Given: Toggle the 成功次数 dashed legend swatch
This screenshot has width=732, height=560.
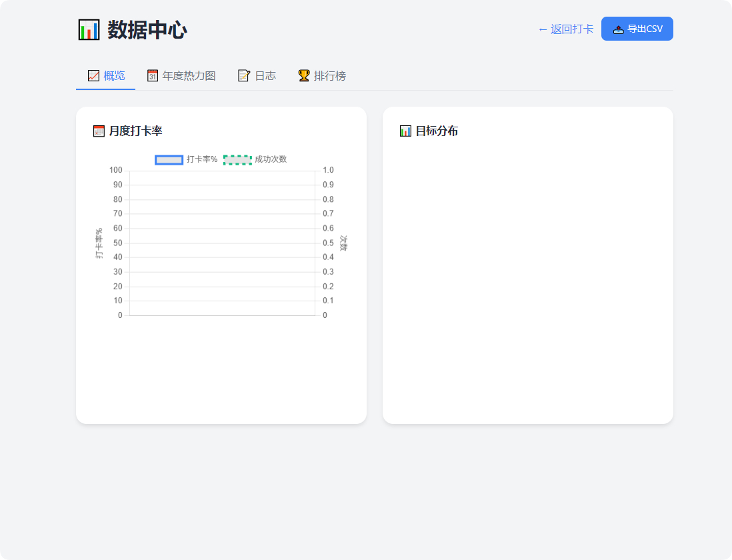Looking at the screenshot, I should (237, 160).
